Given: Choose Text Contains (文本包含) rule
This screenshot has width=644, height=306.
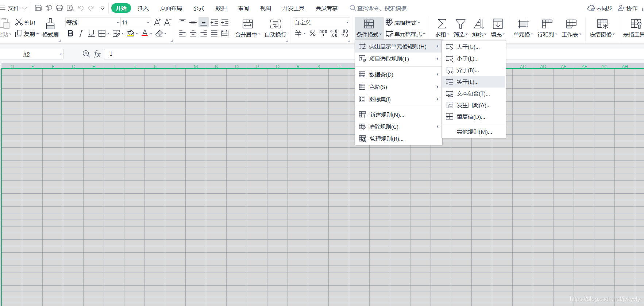Looking at the screenshot, I should point(474,93).
